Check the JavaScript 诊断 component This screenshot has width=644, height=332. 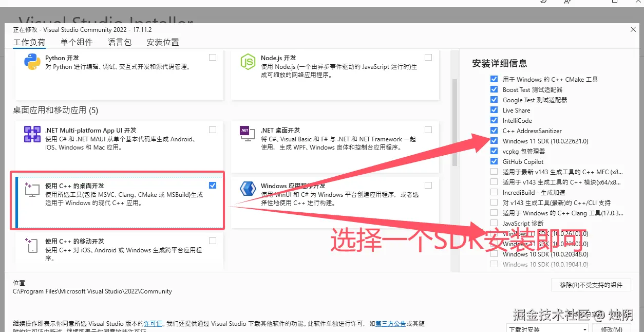click(x=494, y=223)
